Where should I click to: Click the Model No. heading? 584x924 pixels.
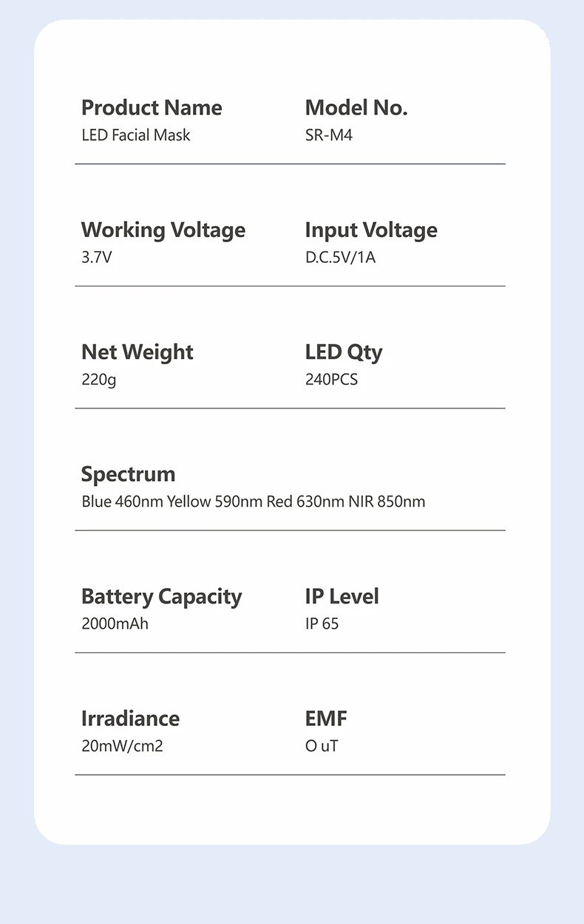356,108
